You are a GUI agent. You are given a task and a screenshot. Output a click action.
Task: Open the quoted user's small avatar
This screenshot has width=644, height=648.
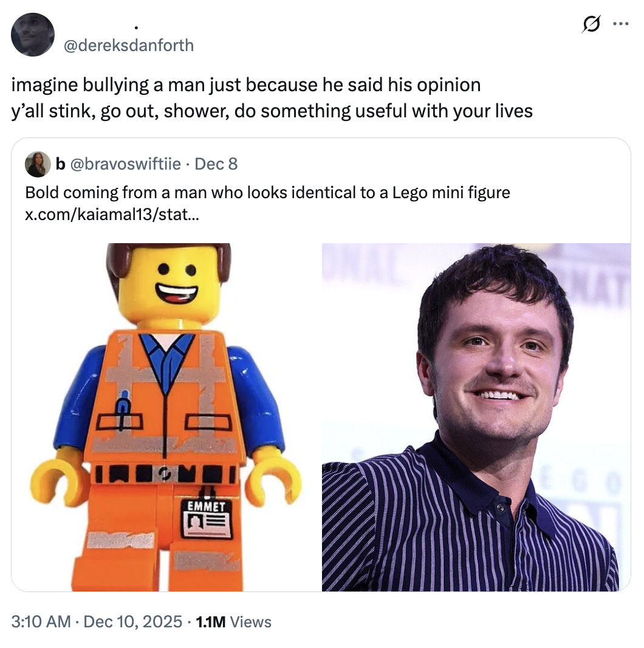38,164
